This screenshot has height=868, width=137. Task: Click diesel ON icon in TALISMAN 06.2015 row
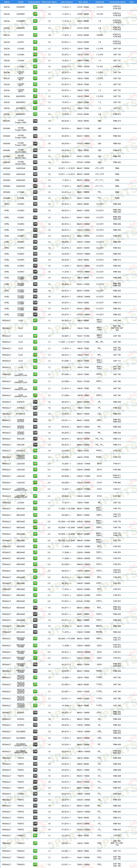[x=35, y=731]
